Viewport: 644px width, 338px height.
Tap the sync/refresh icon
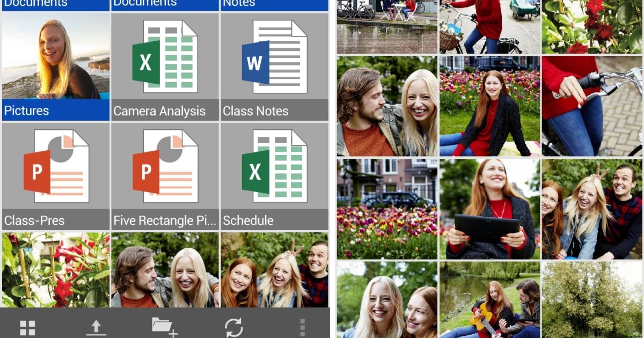[x=233, y=326]
